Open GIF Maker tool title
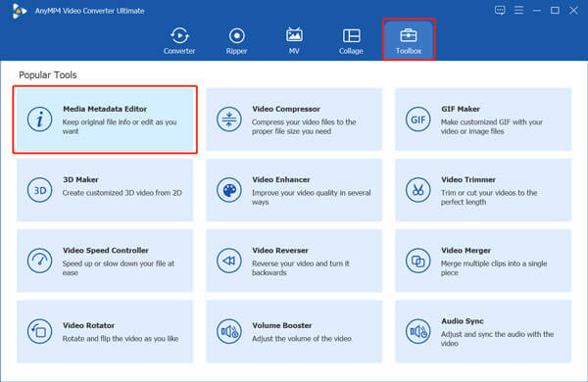 click(x=461, y=109)
